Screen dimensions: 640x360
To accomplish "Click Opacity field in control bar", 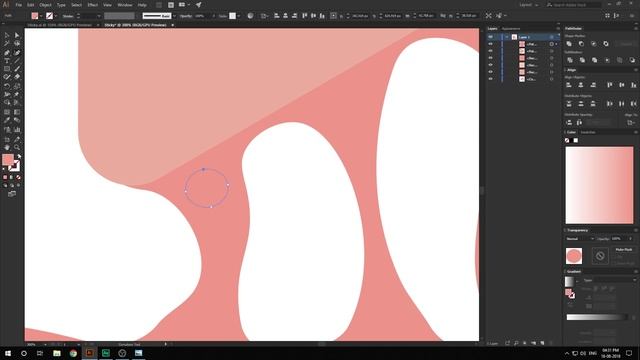I will 202,16.
